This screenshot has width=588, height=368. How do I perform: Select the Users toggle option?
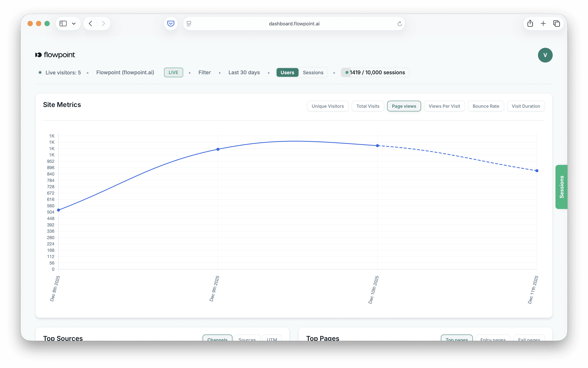tap(287, 73)
